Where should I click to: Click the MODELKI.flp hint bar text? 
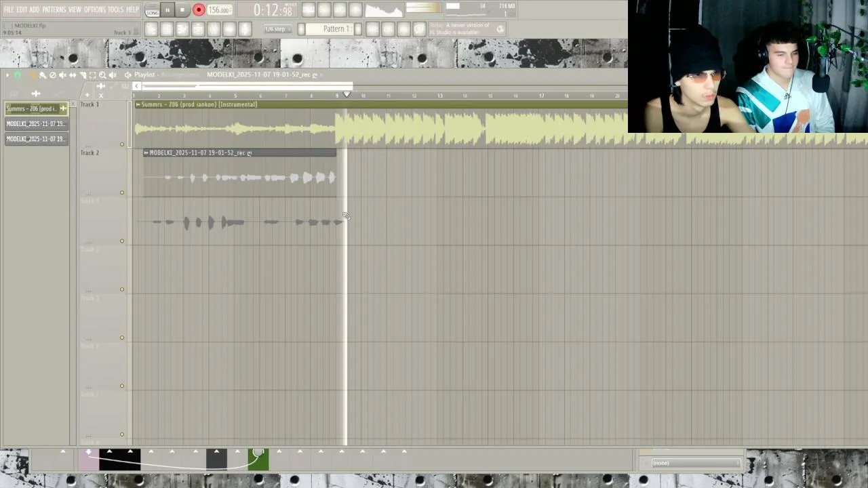coord(30,26)
